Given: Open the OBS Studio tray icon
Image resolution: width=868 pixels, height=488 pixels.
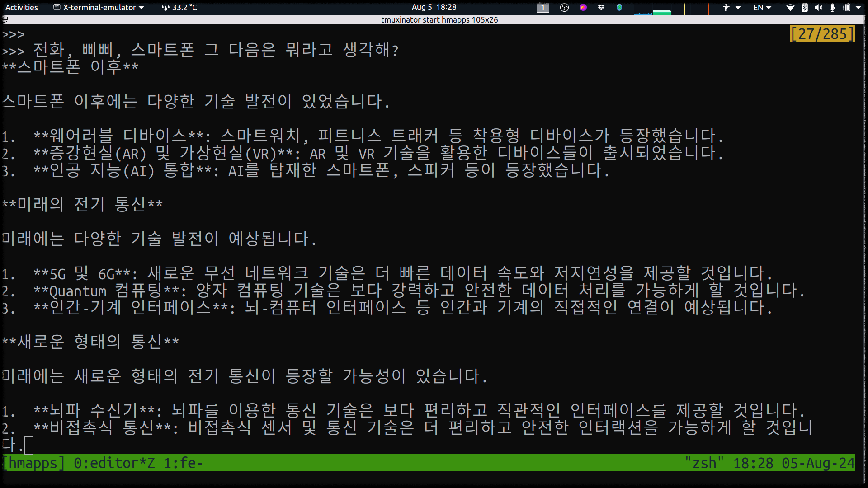Looking at the screenshot, I should coord(564,7).
